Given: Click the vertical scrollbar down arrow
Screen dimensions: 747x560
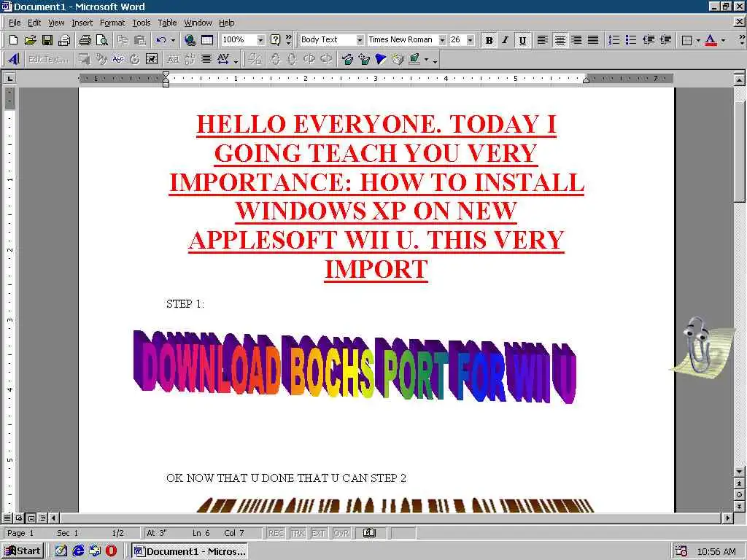Looking at the screenshot, I should click(x=740, y=472).
